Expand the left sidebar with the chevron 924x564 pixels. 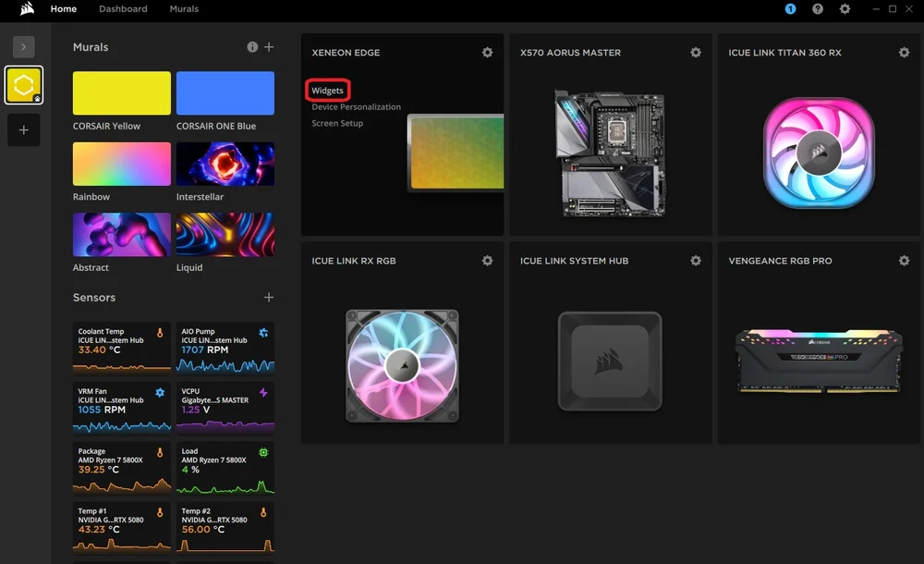pos(23,47)
